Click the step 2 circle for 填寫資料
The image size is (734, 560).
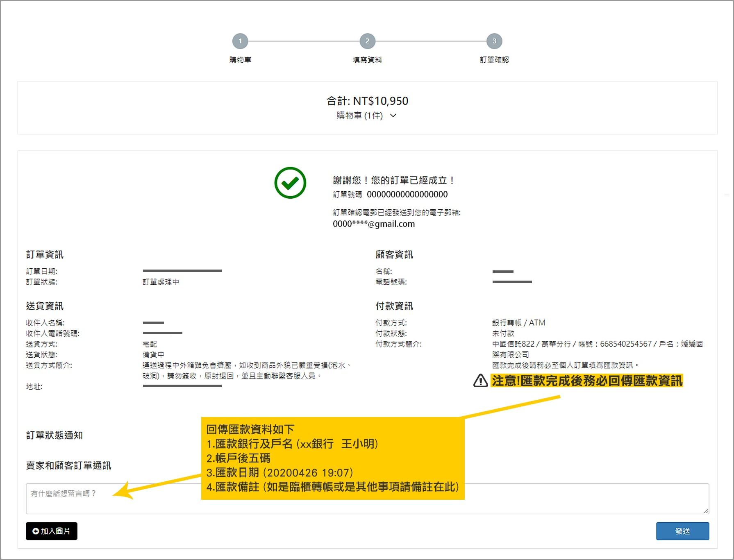point(367,41)
